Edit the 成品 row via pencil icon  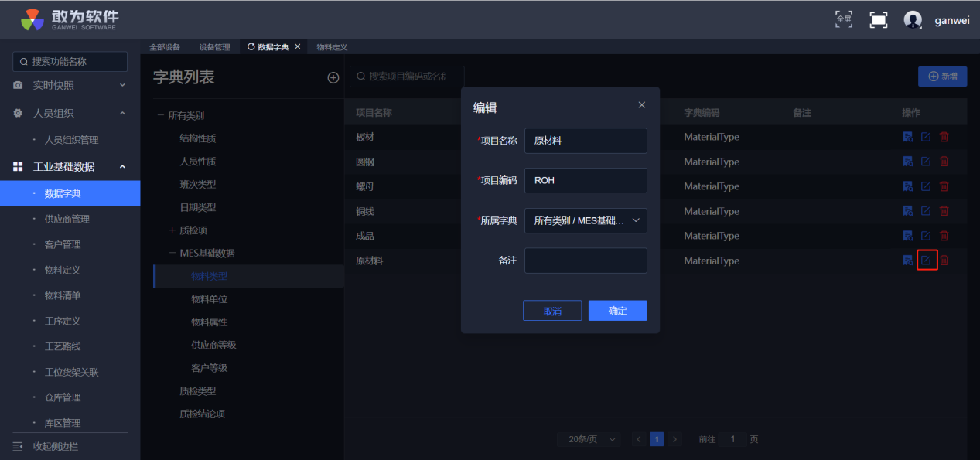(926, 236)
